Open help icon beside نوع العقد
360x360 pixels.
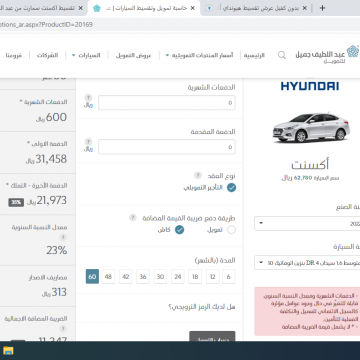click(x=198, y=175)
